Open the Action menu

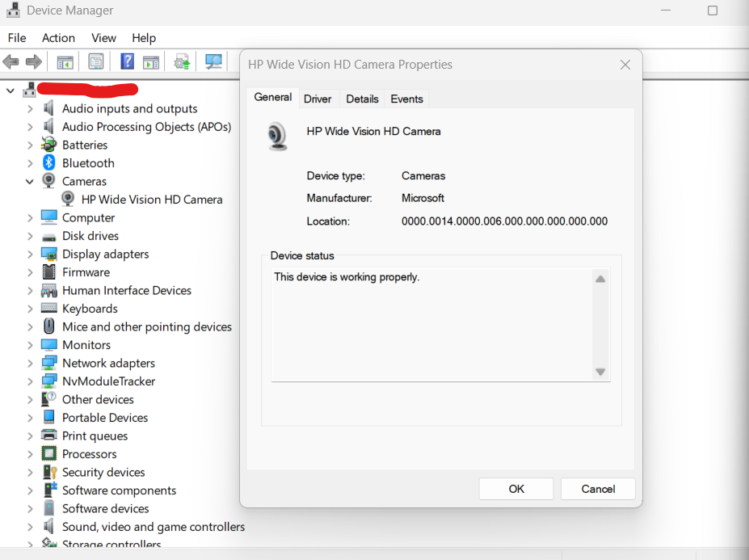coord(57,38)
